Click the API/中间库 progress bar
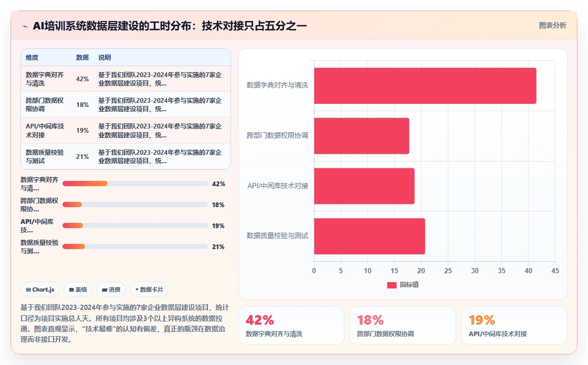Viewport: 588px width, 365px height. pos(135,226)
